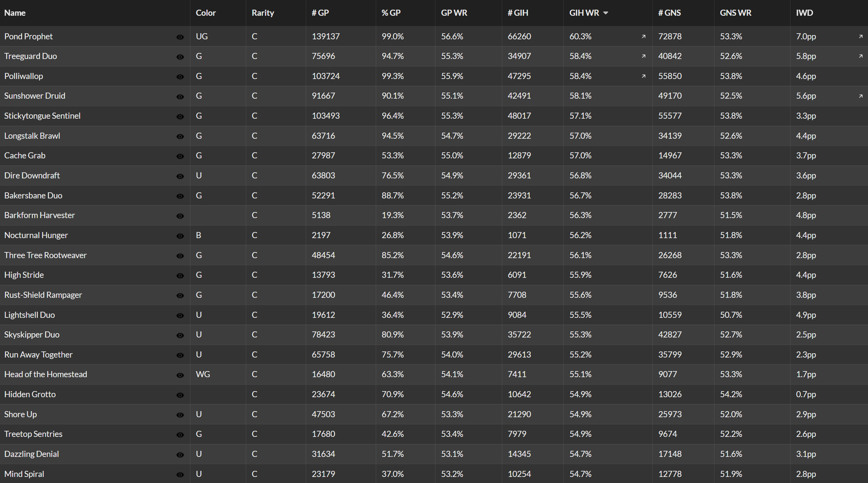Click arrow icon next to Treeguard Duo 58.4%

[x=644, y=56]
